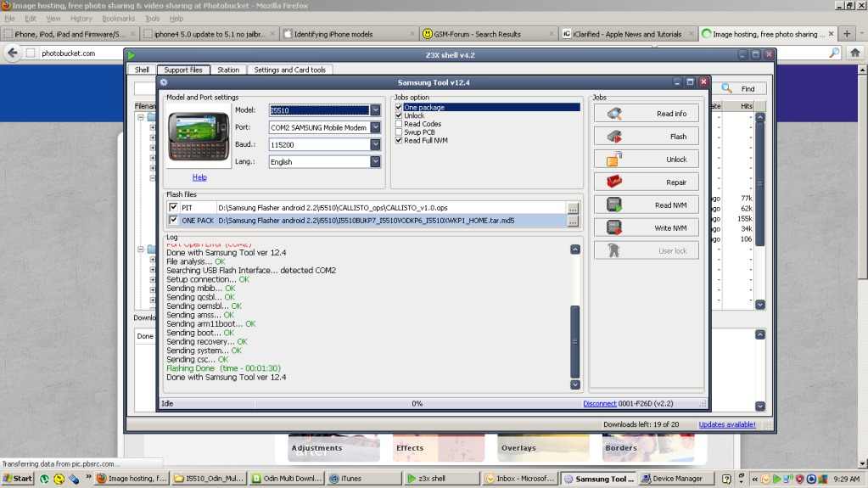Open the Tools menu in Firefox
Image resolution: width=868 pixels, height=488 pixels.
152,19
